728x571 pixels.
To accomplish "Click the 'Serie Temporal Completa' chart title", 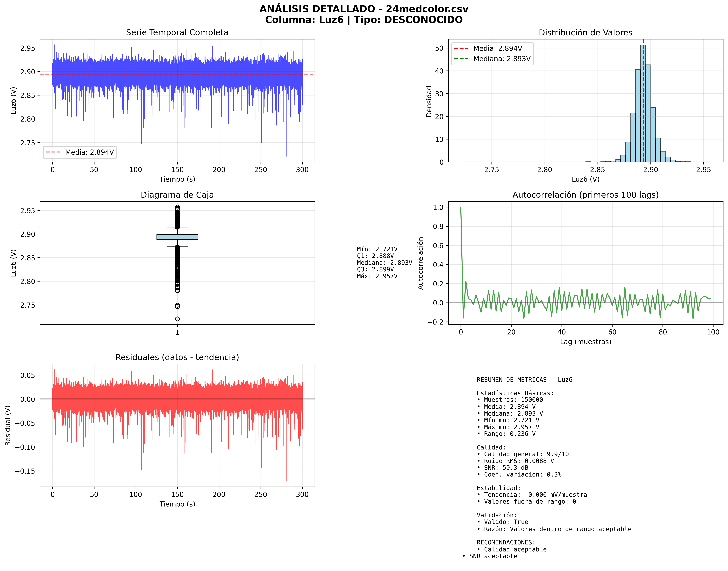I will click(177, 32).
